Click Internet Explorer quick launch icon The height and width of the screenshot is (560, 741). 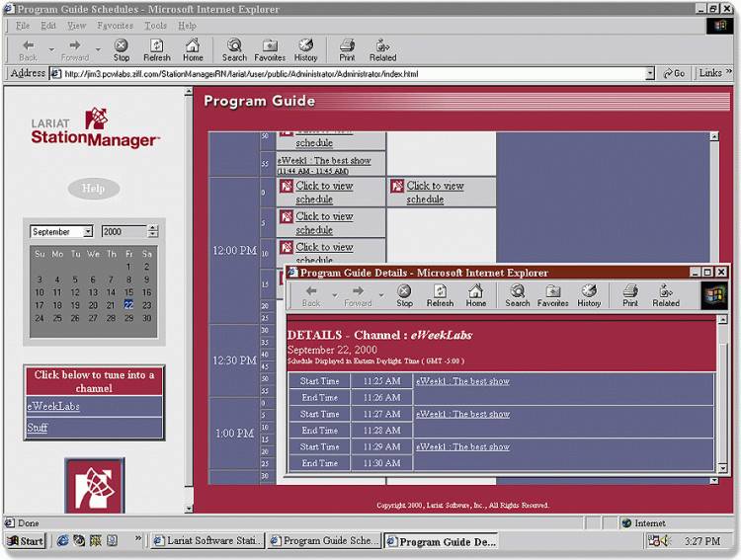click(x=62, y=540)
